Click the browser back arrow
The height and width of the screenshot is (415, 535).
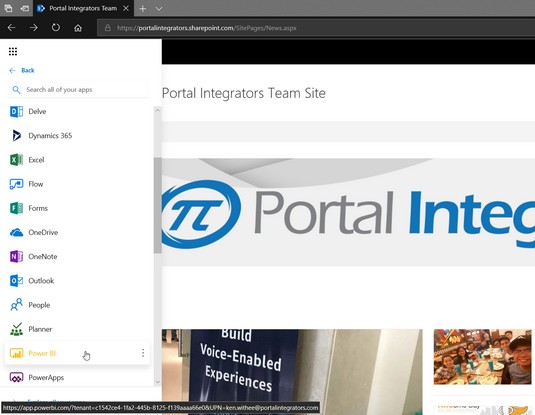11,28
